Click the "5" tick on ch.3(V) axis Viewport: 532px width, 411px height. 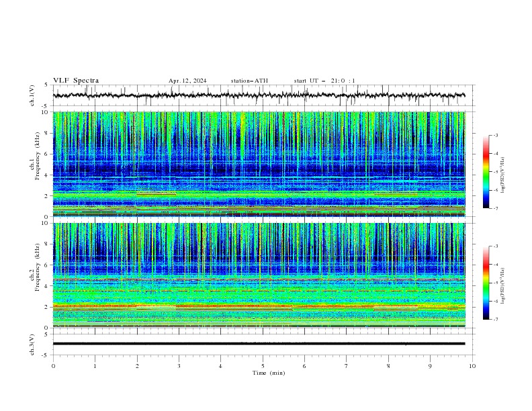[x=47, y=334]
